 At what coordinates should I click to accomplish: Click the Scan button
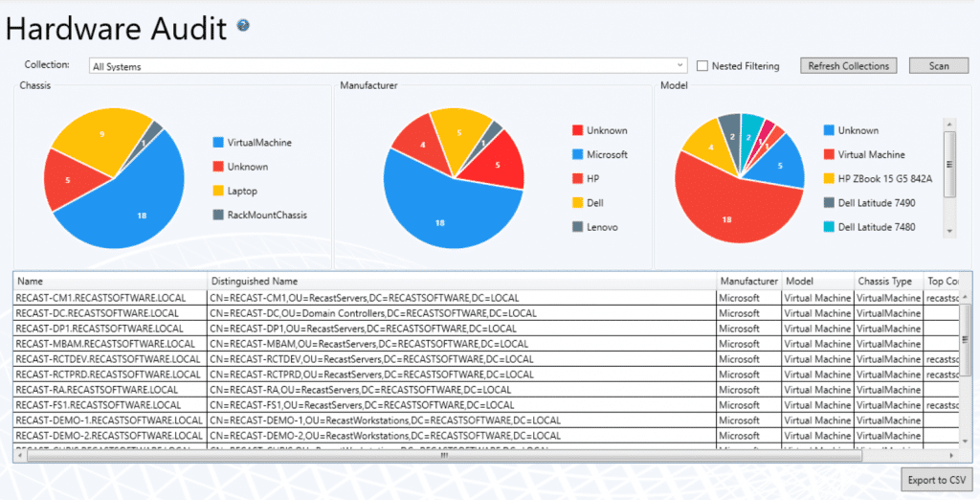[939, 66]
